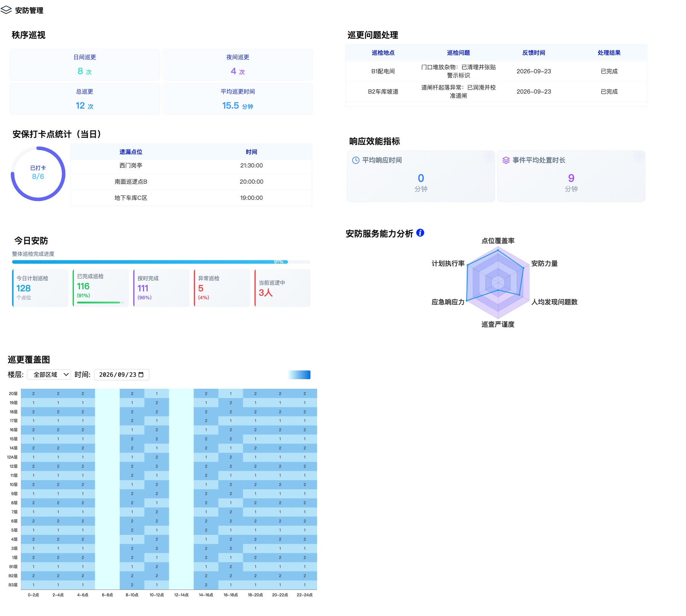Click the 安防力量 radar axis label
Screen dimensions: 686x616
click(x=544, y=263)
